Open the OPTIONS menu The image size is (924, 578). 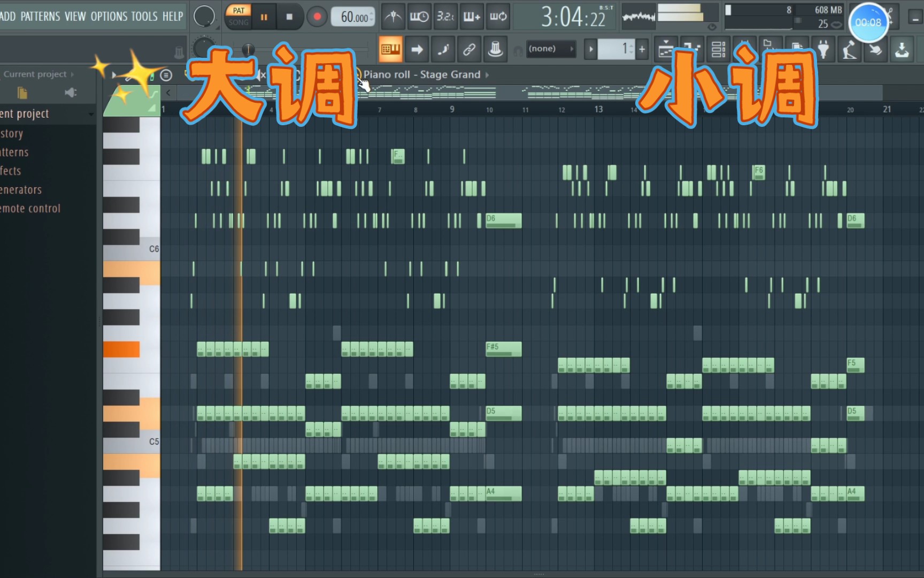pos(109,16)
